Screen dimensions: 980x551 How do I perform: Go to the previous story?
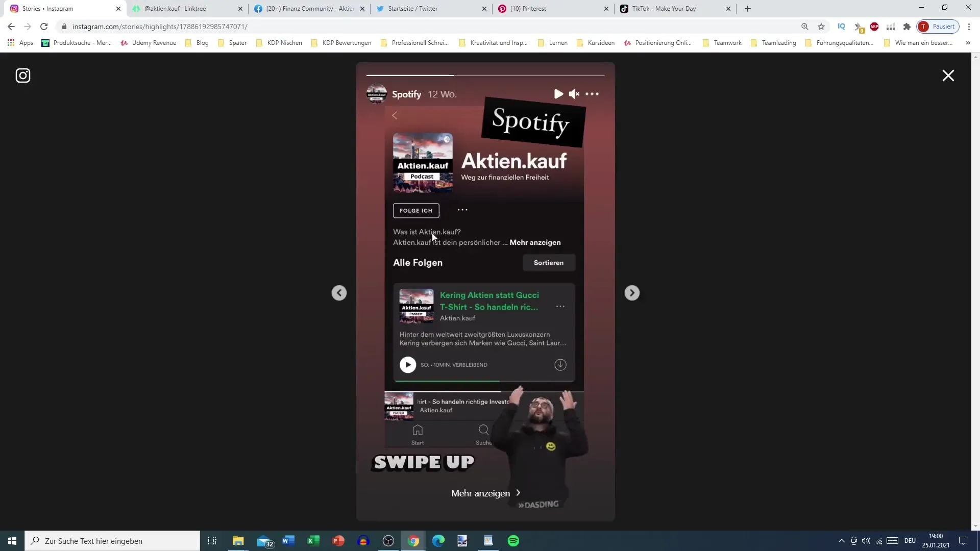pos(339,293)
